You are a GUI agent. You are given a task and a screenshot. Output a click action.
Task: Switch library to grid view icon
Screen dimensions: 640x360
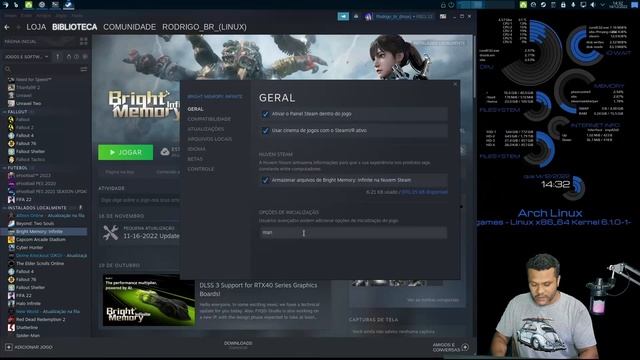pos(84,42)
